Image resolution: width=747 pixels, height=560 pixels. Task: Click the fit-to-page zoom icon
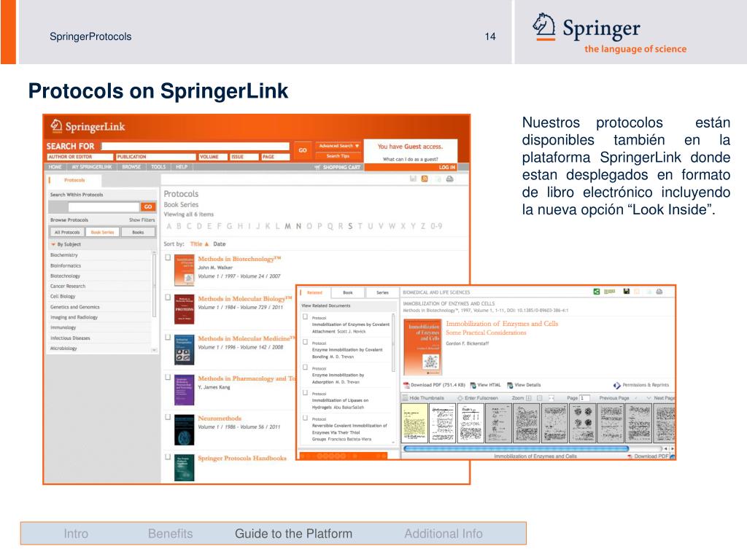pyautogui.click(x=551, y=397)
